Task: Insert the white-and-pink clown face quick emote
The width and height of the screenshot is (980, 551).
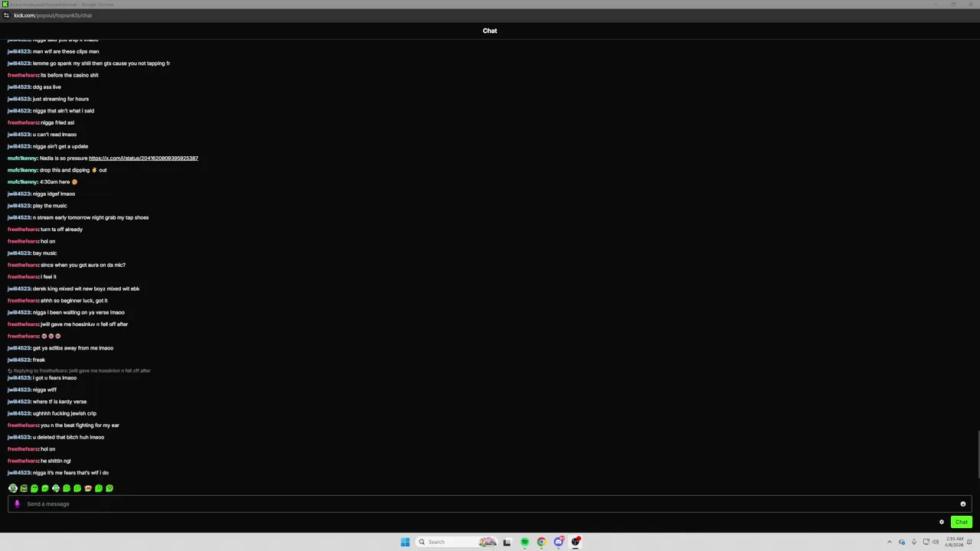Action: (13, 488)
